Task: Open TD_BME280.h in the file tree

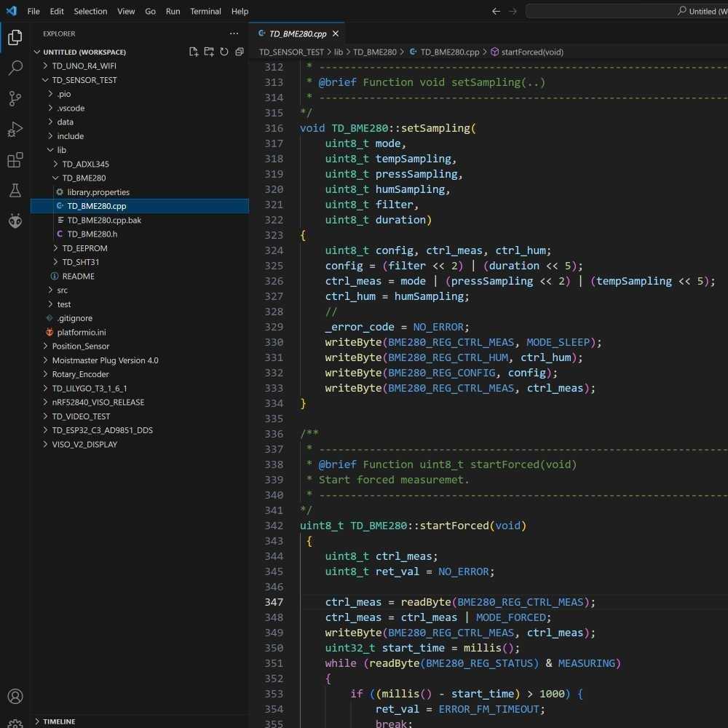Action: pyautogui.click(x=92, y=234)
